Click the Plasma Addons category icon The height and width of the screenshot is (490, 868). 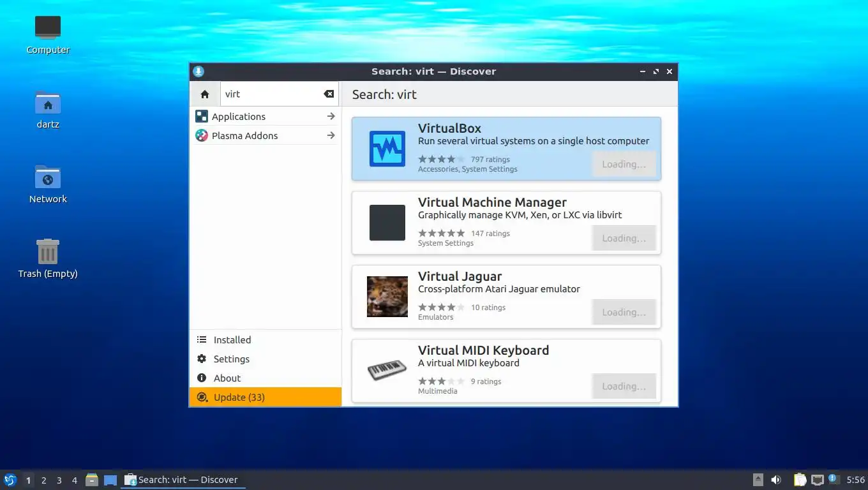coord(202,135)
